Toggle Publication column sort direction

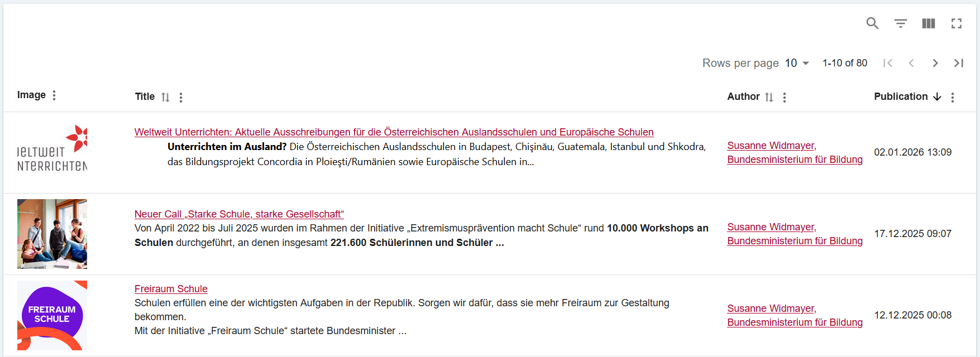click(x=937, y=97)
